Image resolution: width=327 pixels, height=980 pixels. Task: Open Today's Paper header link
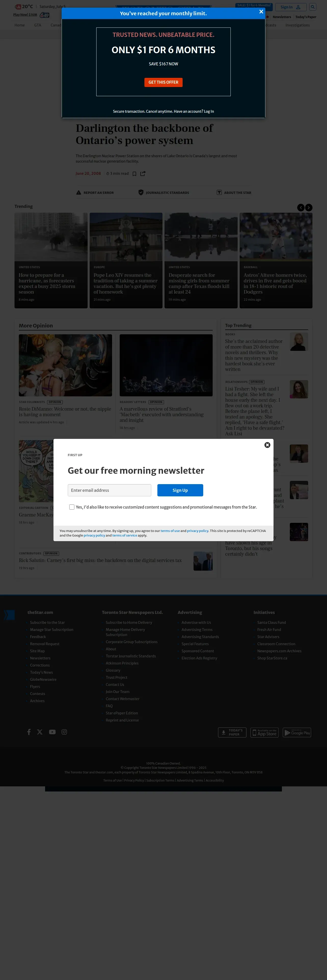point(306,17)
